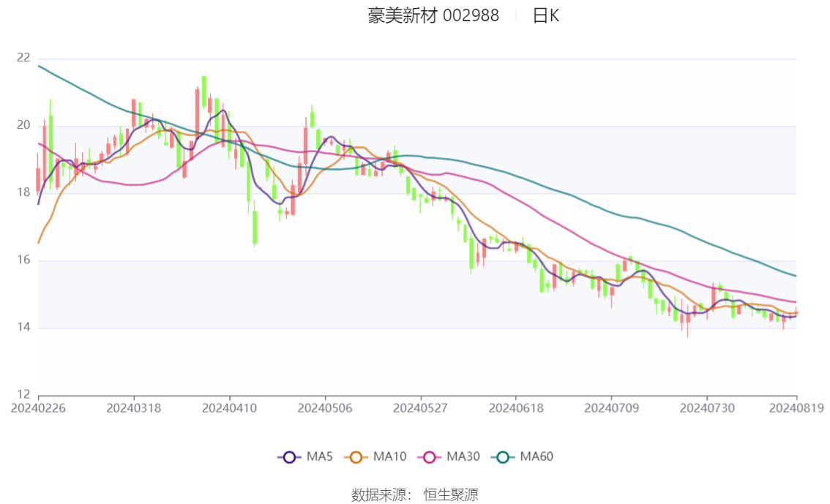Toggle the MA5 legend series
This screenshot has height=504, width=830.
305,457
